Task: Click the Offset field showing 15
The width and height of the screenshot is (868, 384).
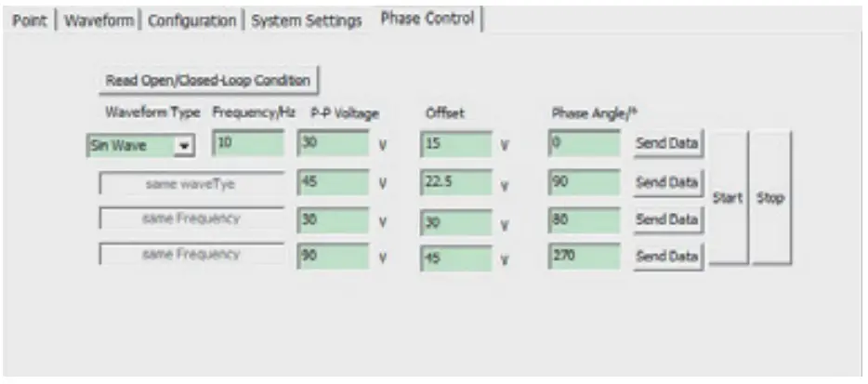Action: (x=455, y=145)
